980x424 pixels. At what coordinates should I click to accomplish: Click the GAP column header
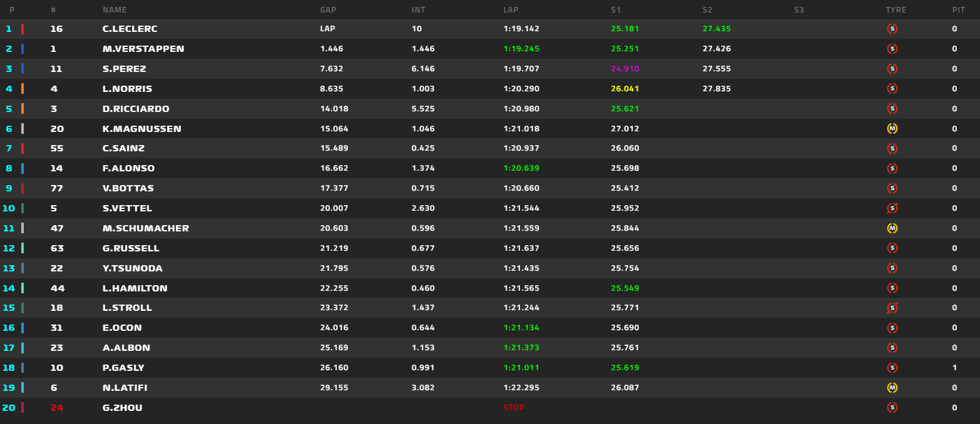[x=329, y=10]
